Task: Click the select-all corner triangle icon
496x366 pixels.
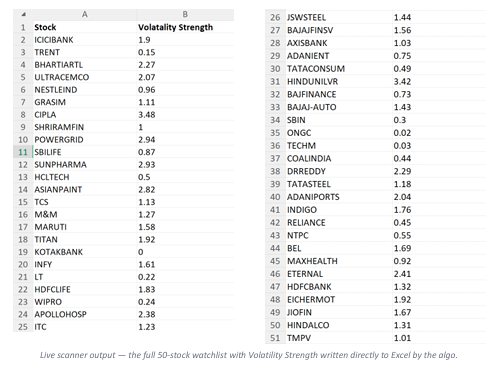Action: click(x=23, y=15)
